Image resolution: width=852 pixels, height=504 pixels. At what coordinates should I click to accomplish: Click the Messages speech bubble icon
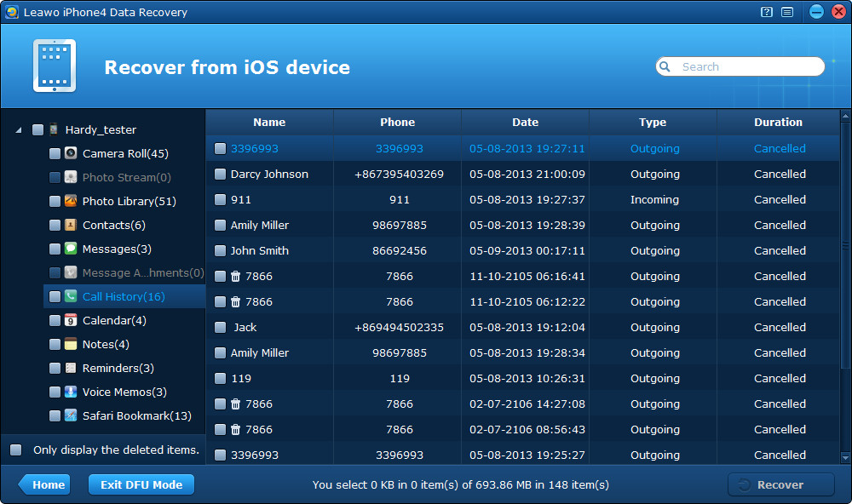pyautogui.click(x=71, y=249)
